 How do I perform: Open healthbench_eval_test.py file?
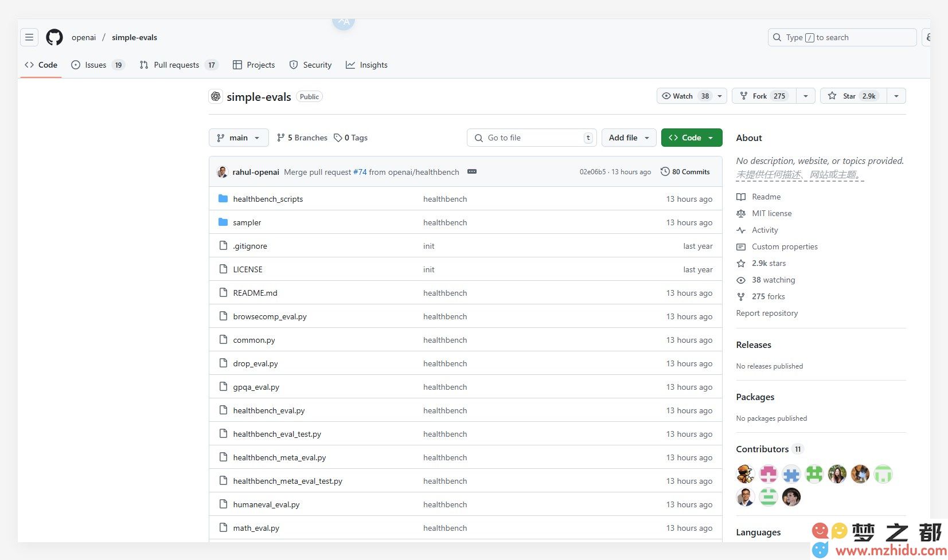click(277, 434)
